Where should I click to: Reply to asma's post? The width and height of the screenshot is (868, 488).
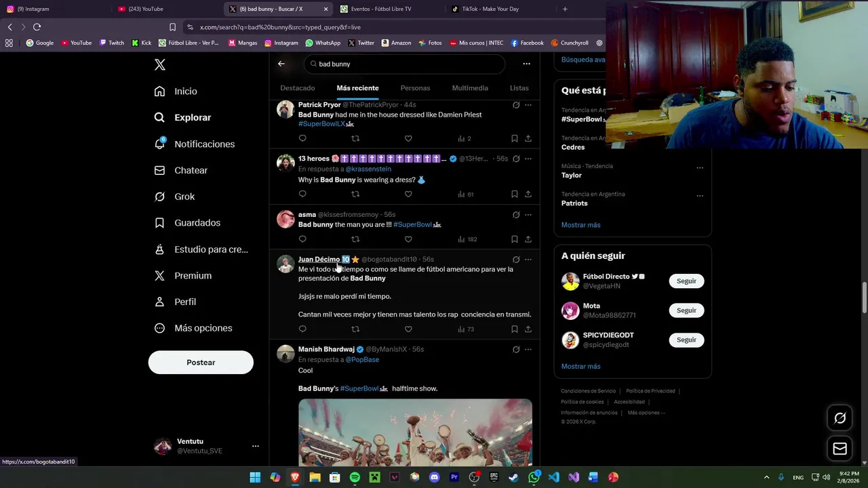point(302,239)
